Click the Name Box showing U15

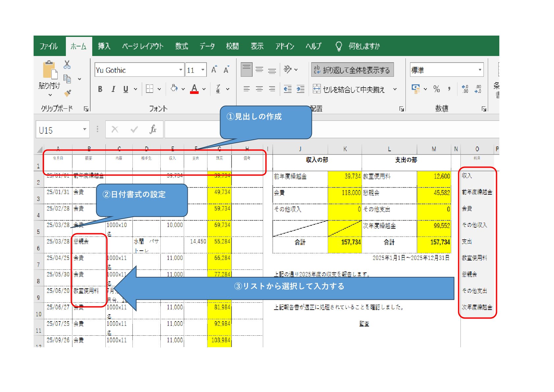pyautogui.click(x=59, y=130)
